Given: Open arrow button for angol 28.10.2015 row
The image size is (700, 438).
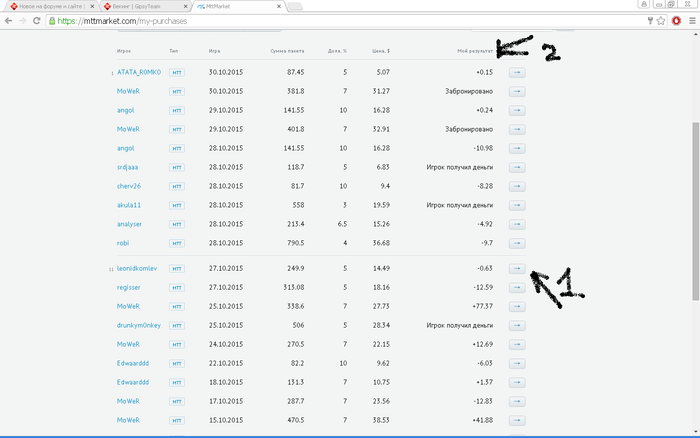Looking at the screenshot, I should pos(517,148).
